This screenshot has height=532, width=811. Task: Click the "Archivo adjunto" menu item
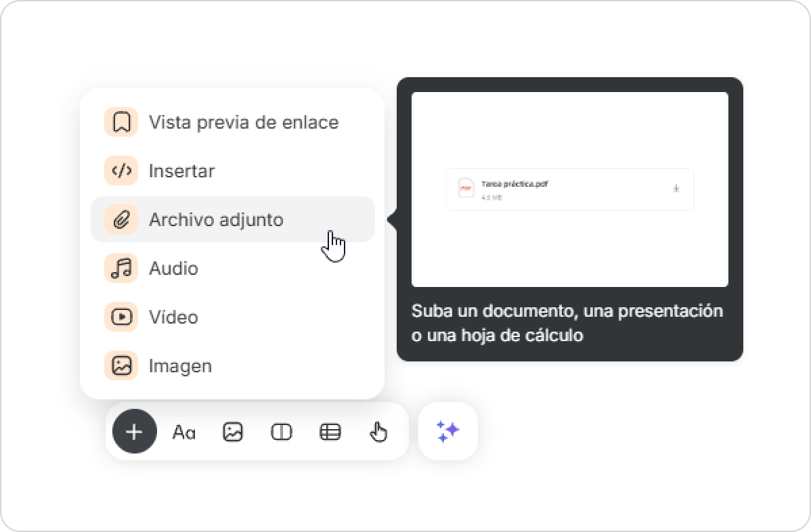216,220
